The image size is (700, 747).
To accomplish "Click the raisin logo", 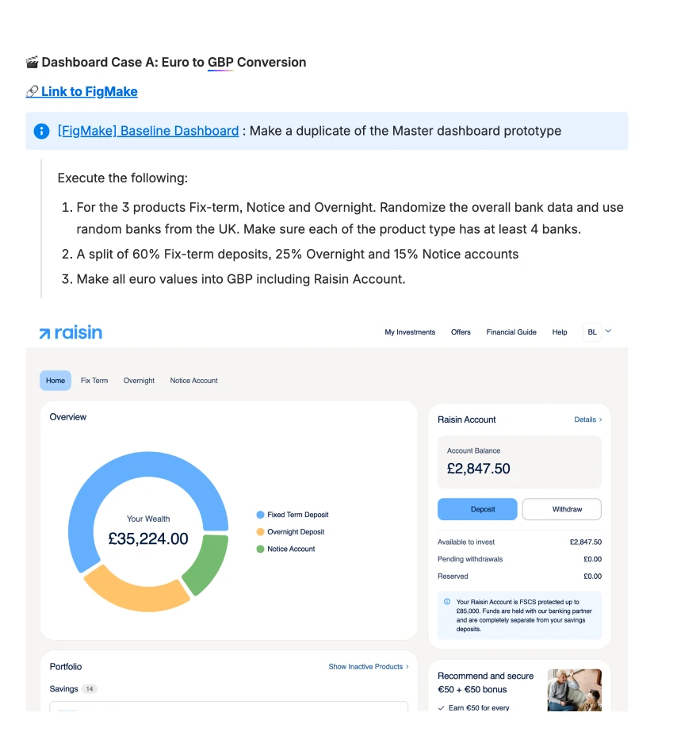I will pyautogui.click(x=71, y=332).
